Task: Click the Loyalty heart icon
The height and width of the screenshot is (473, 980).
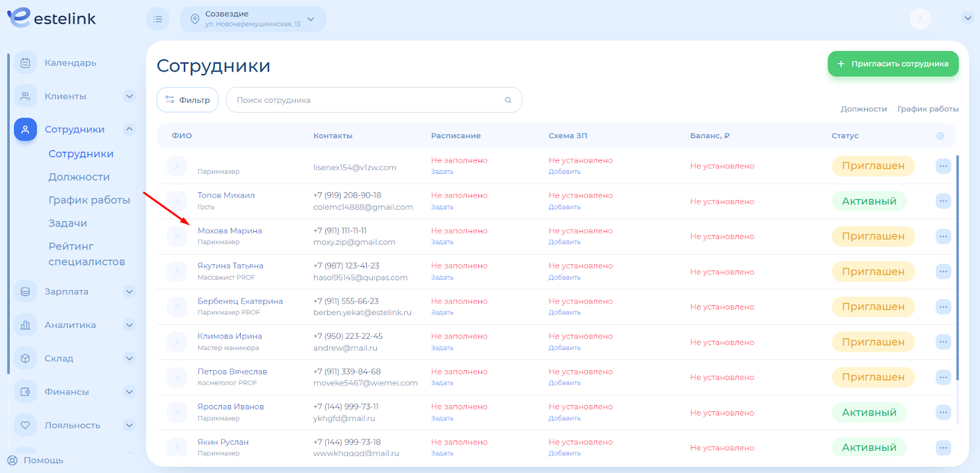Action: click(25, 425)
